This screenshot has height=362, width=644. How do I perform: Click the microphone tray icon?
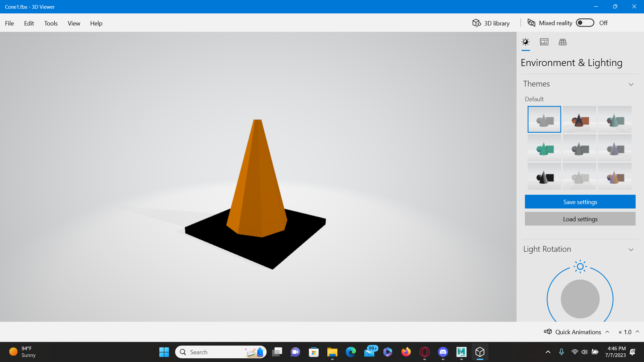[x=561, y=352]
